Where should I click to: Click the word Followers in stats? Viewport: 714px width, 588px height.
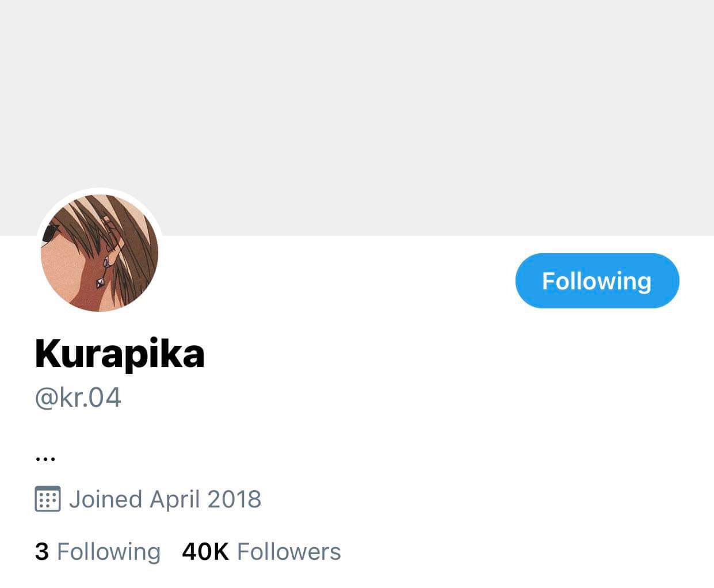289,551
